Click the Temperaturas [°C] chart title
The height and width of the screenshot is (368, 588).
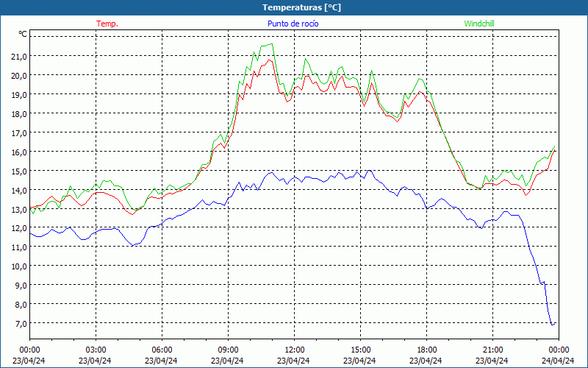[301, 7]
